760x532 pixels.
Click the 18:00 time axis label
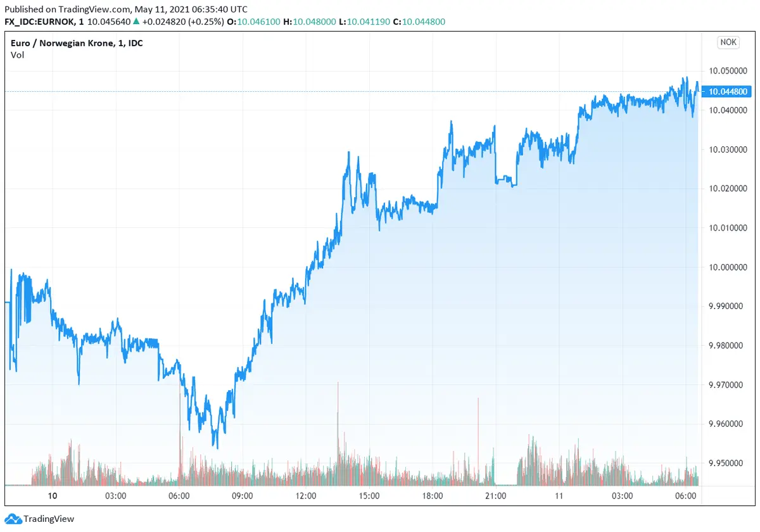(x=433, y=495)
